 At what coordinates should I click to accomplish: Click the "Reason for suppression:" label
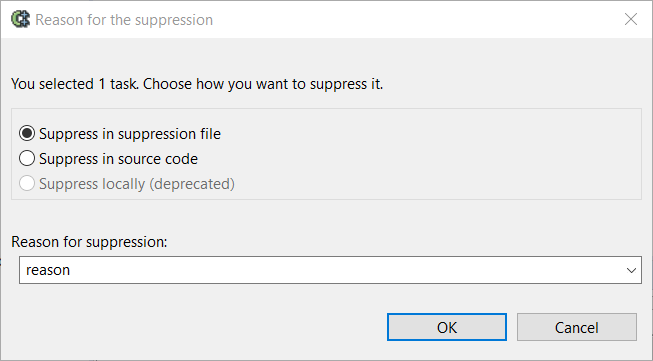tap(89, 241)
